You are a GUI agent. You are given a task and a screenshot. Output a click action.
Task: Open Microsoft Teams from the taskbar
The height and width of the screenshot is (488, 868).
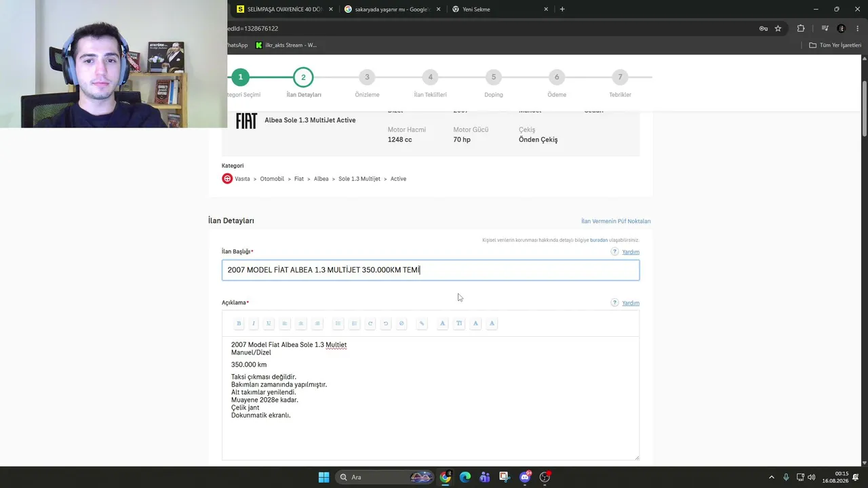point(484,477)
